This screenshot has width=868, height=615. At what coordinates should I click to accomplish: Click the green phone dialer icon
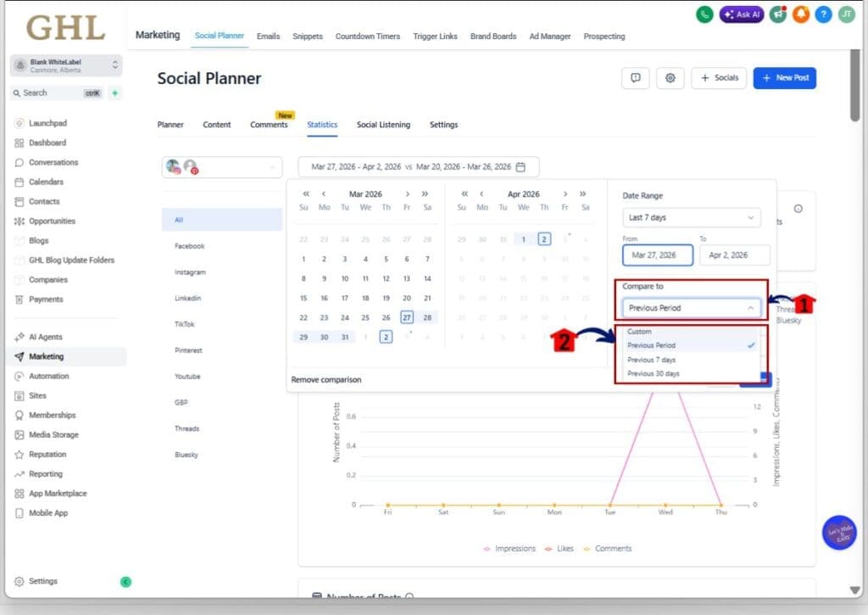[x=704, y=14]
